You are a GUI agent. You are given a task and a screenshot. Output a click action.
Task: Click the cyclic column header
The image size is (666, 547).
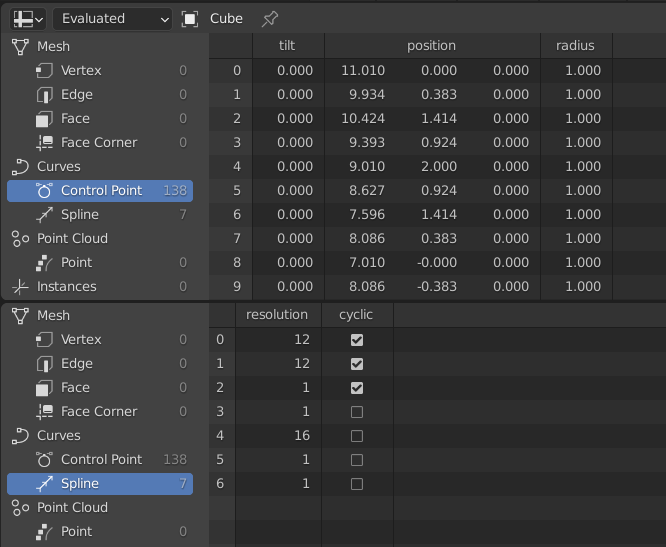point(357,315)
